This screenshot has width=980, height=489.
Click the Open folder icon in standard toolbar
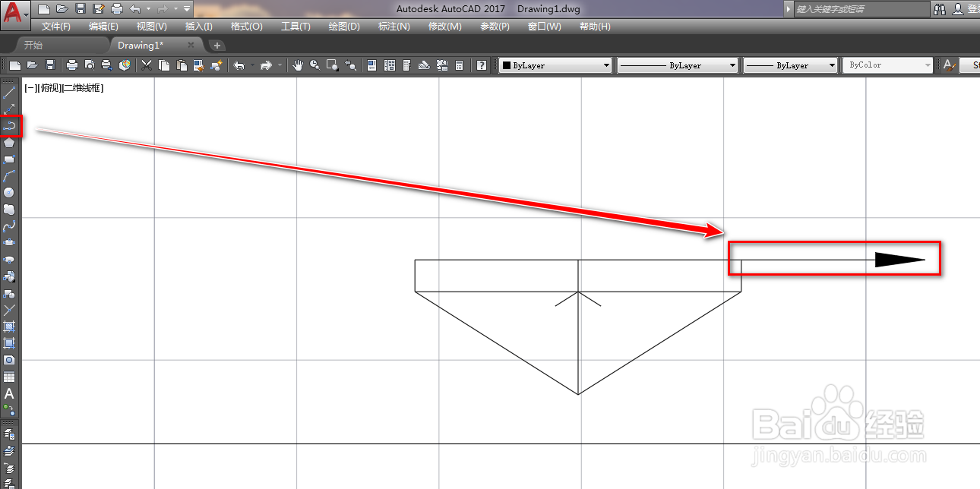pos(33,65)
